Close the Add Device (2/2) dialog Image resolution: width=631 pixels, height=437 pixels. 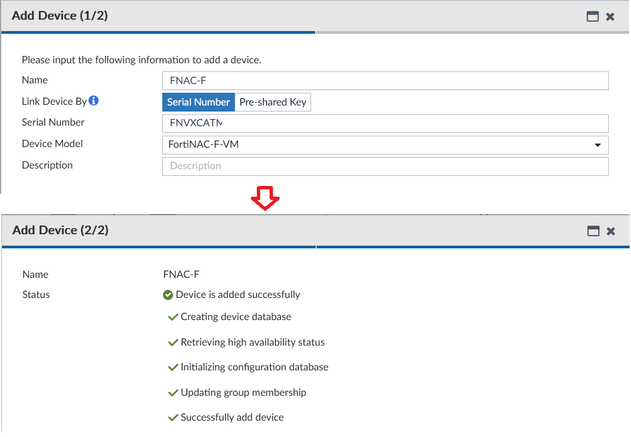pyautogui.click(x=610, y=231)
